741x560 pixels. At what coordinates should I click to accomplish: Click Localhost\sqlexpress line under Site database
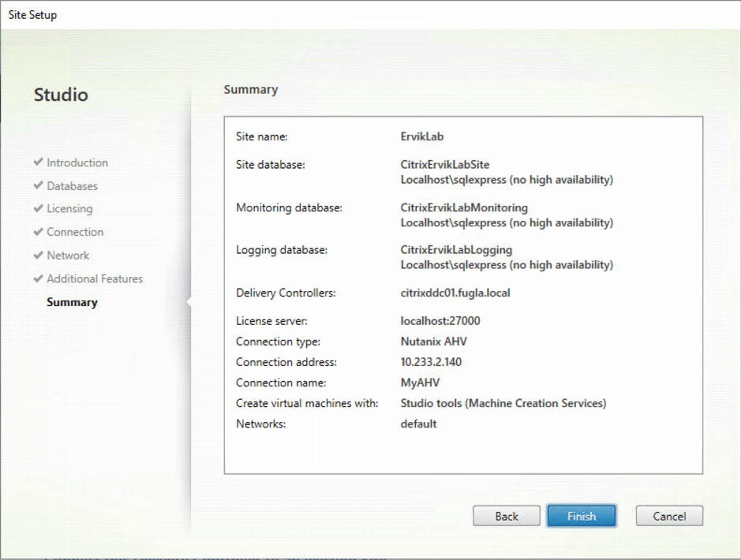[507, 179]
